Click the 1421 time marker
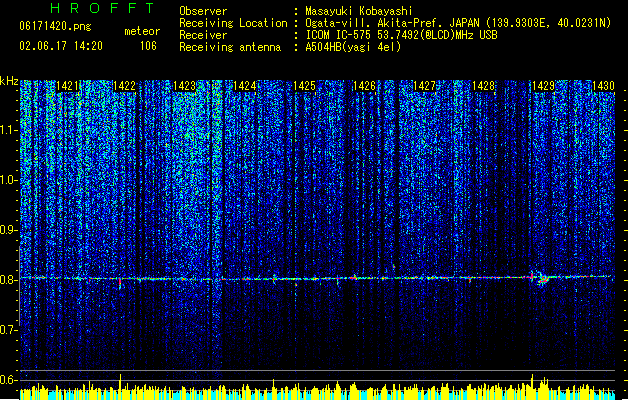629x400 pixels. [x=68, y=86]
